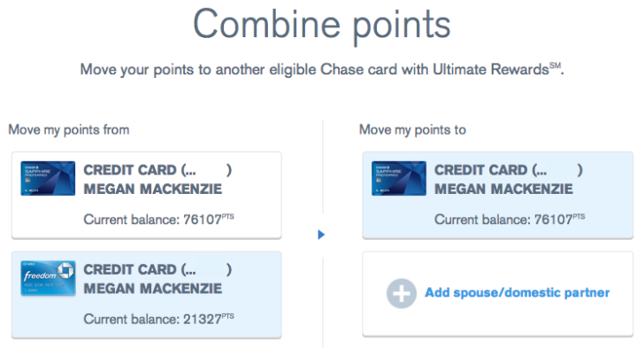
Task: Click Current balance 76107 in destination column
Action: pyautogui.click(x=510, y=219)
